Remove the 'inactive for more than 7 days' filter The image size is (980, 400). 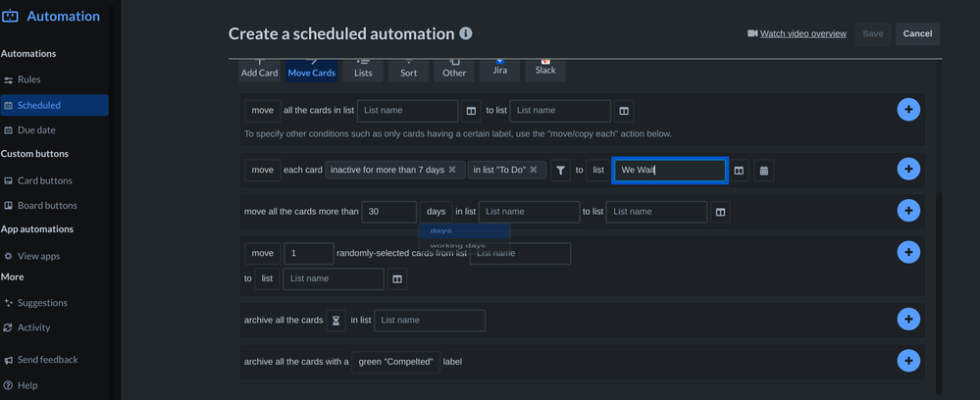tap(452, 170)
